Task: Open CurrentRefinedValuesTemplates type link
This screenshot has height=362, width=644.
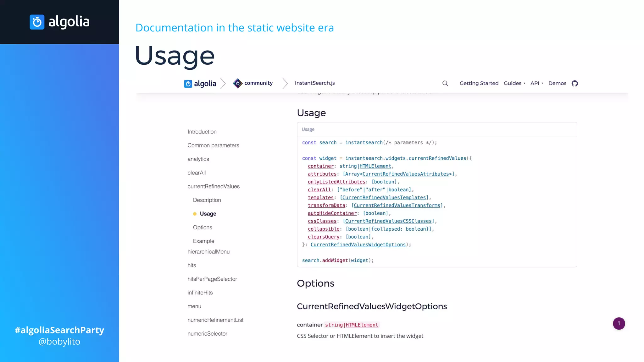Action: point(384,198)
